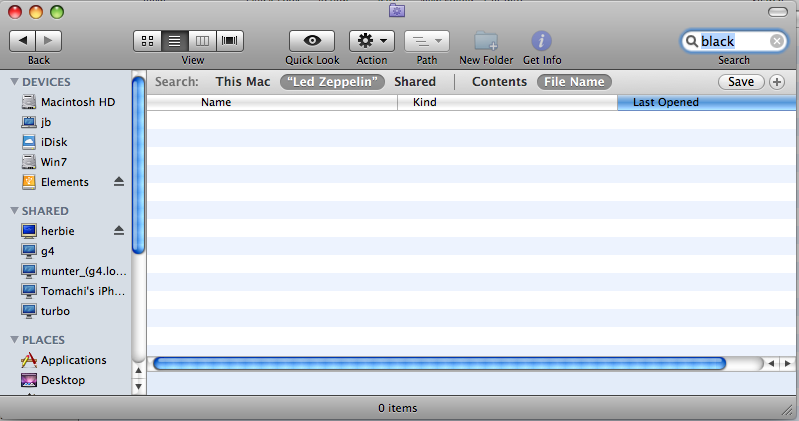Open Elements drive
This screenshot has height=421, width=799.
point(64,182)
